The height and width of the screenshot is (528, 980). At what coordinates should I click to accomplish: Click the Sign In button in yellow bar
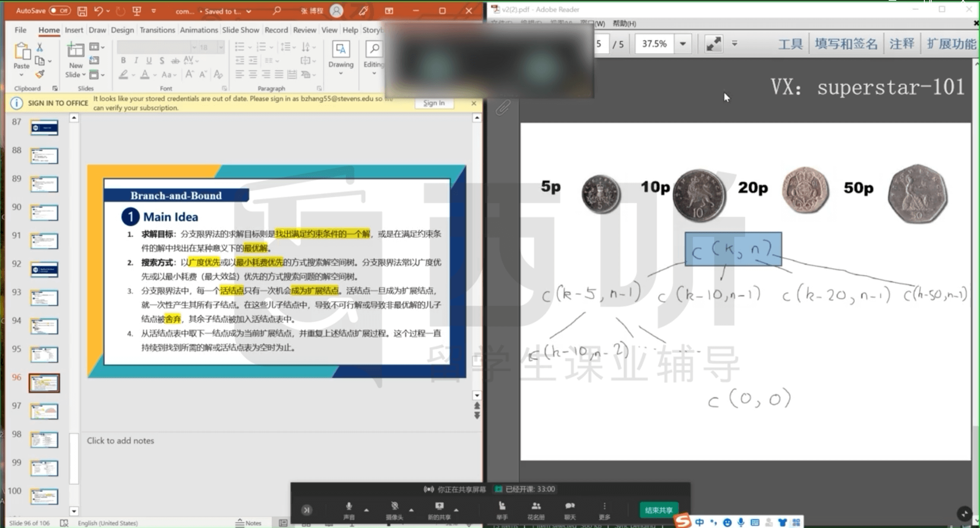434,103
